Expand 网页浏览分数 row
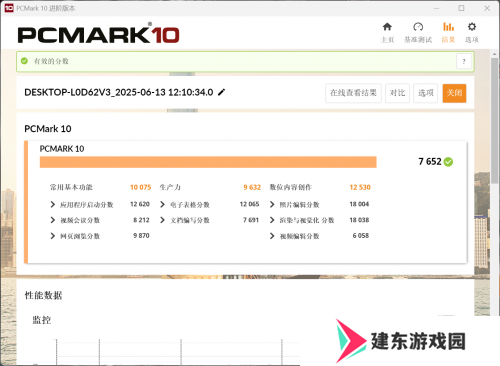The width and height of the screenshot is (500, 366). click(x=52, y=236)
